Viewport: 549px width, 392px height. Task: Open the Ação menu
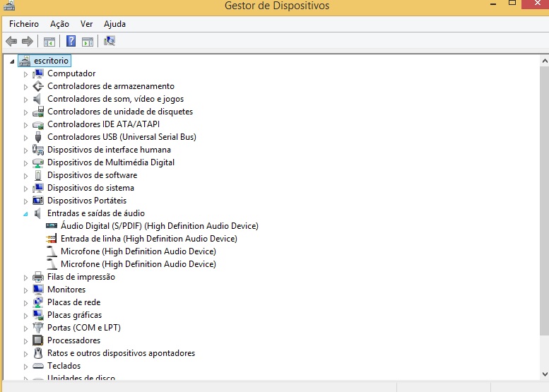(59, 24)
